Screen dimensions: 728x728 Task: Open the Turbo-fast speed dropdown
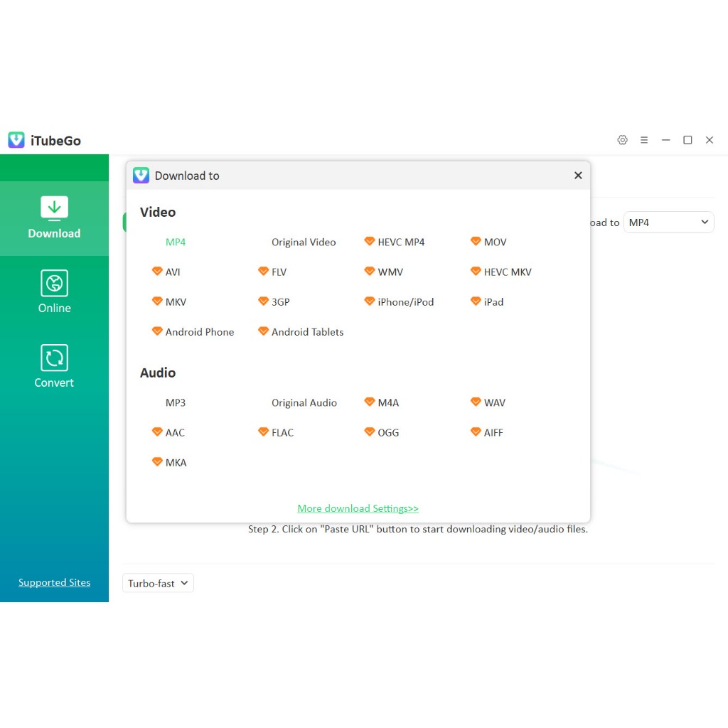(x=158, y=583)
